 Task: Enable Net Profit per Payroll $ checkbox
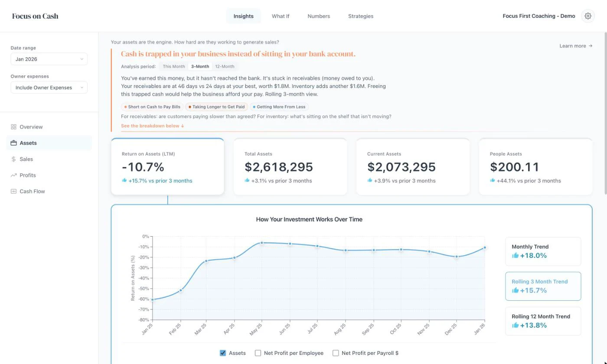tap(336, 353)
